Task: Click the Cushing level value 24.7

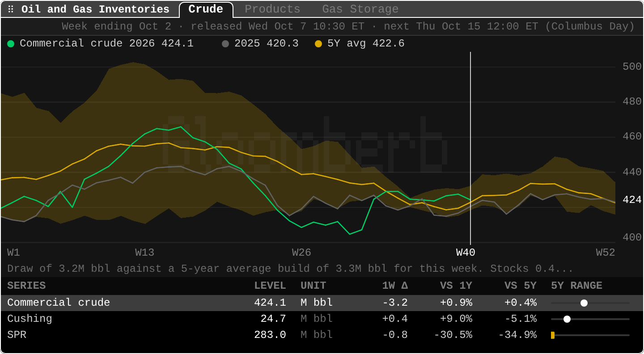Action: (273, 319)
